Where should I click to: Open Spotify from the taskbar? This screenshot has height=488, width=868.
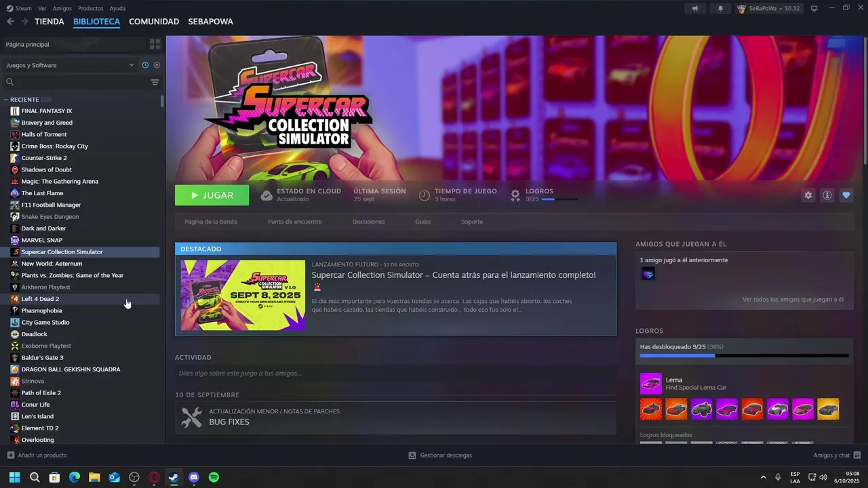214,477
